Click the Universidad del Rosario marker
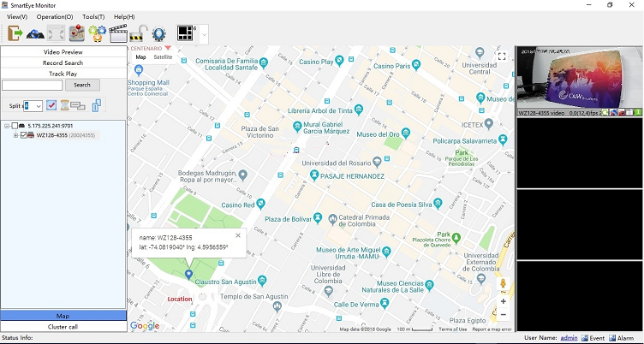Viewport: 644px width, 344px height. tap(377, 162)
